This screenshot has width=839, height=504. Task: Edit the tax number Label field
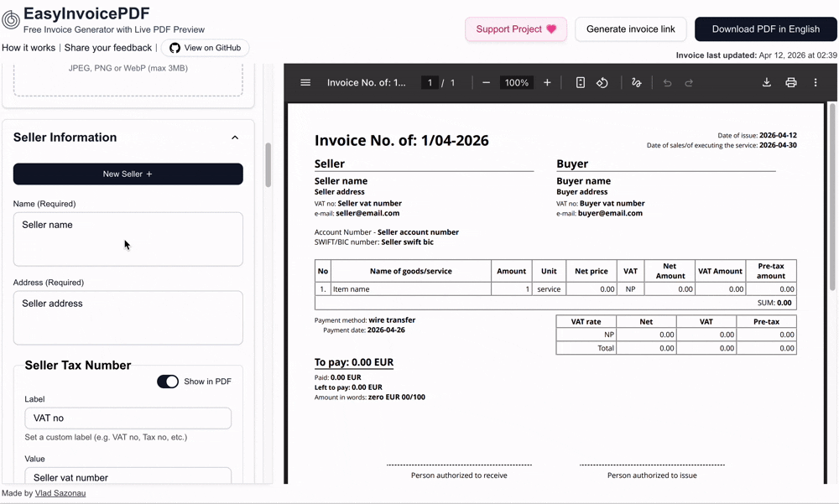click(128, 418)
